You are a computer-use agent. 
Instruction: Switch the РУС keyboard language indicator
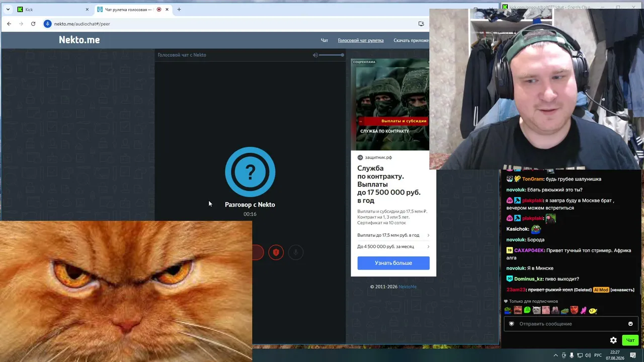click(598, 355)
